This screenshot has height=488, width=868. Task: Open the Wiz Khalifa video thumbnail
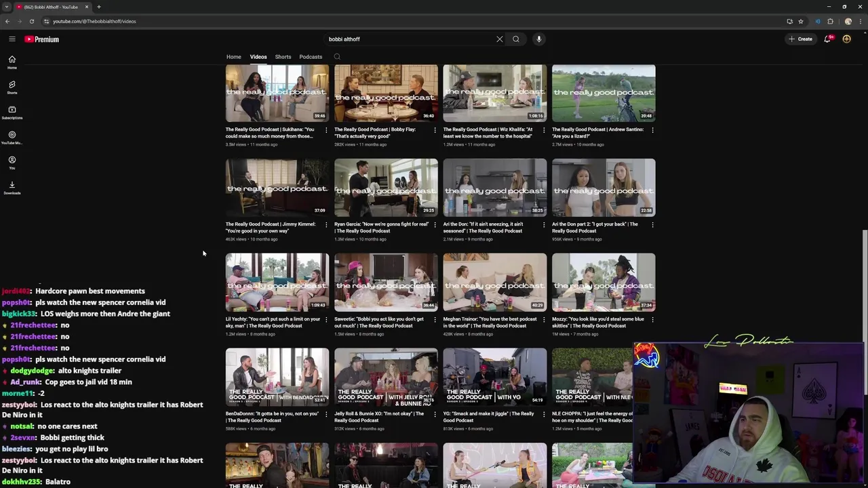point(495,94)
